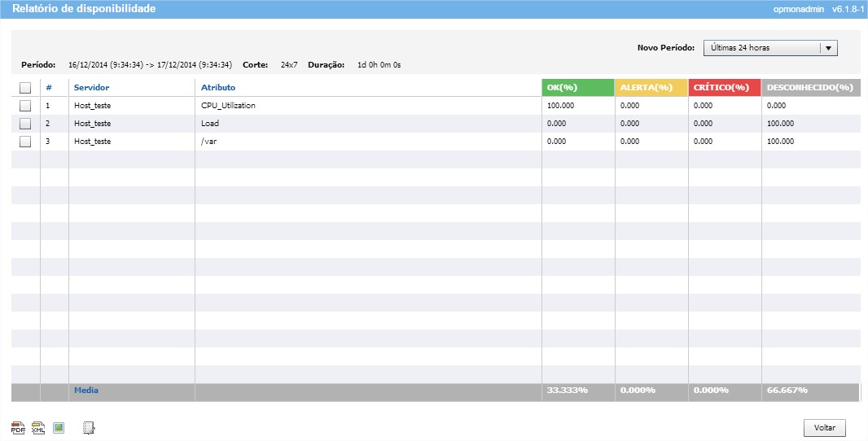868x441 pixels.
Task: Click the notepad with pencil icon
Action: (x=90, y=428)
